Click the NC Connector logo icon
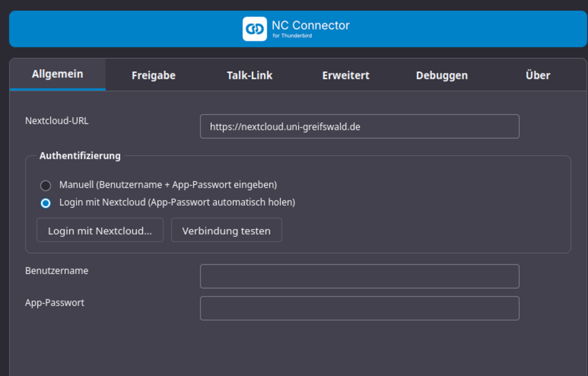The image size is (588, 376). tap(254, 29)
